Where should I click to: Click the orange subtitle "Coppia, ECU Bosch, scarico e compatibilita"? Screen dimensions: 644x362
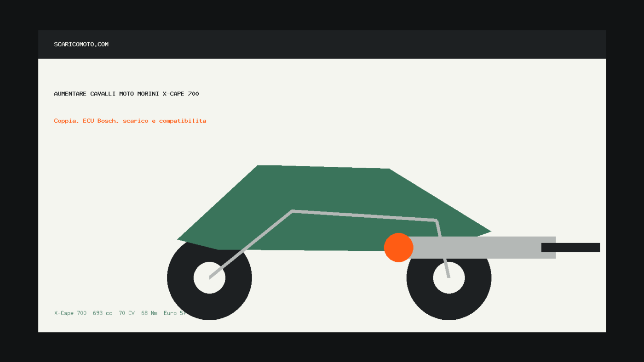tap(130, 121)
